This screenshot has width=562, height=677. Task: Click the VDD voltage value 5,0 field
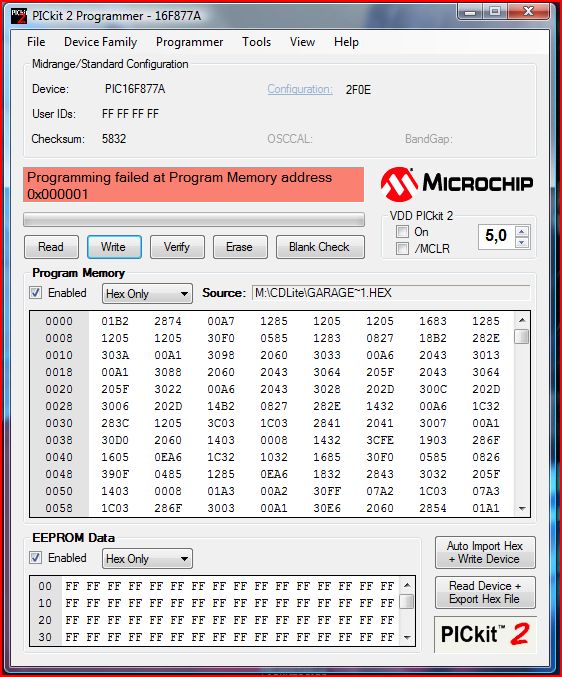pos(497,236)
